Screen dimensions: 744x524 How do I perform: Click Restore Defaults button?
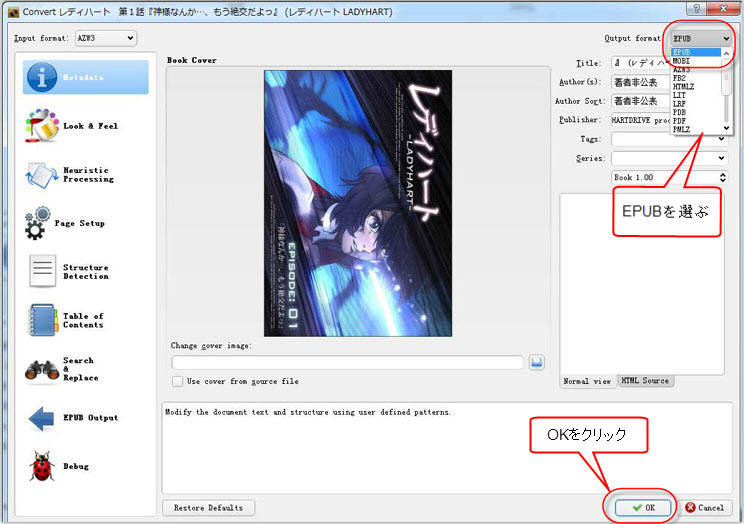[208, 507]
